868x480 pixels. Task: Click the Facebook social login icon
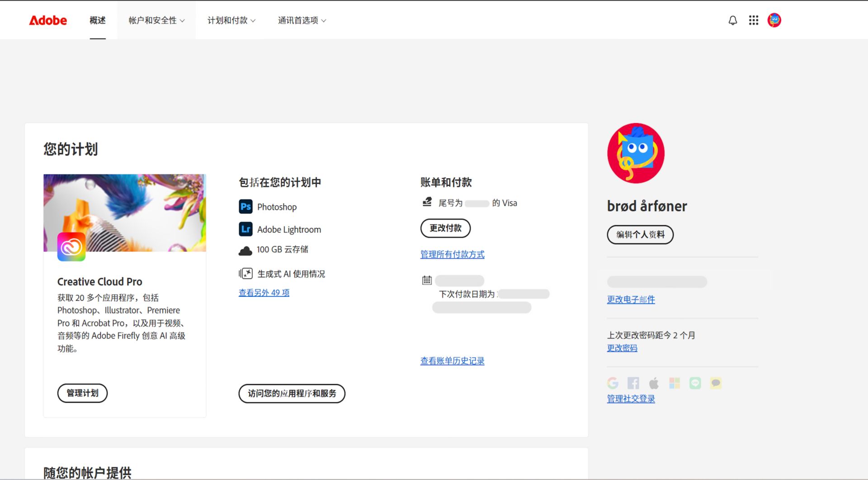click(633, 383)
